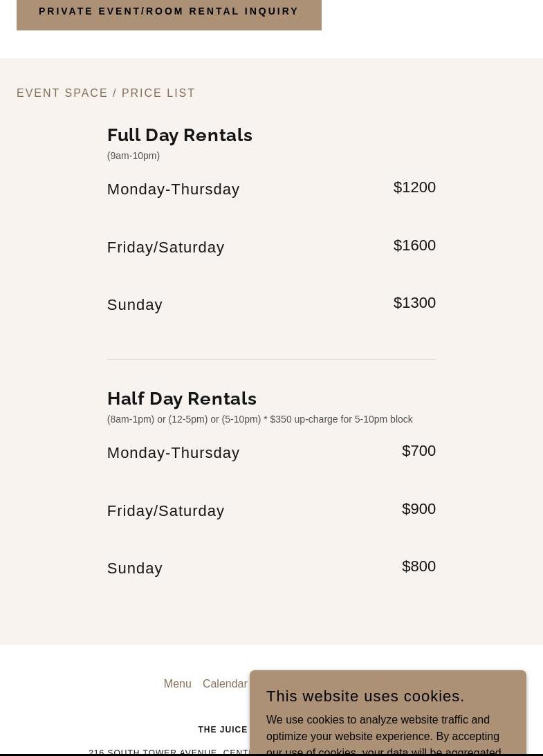The height and width of the screenshot is (756, 543).
Task: Click the $1300 Sunday full day price
Action: (414, 302)
